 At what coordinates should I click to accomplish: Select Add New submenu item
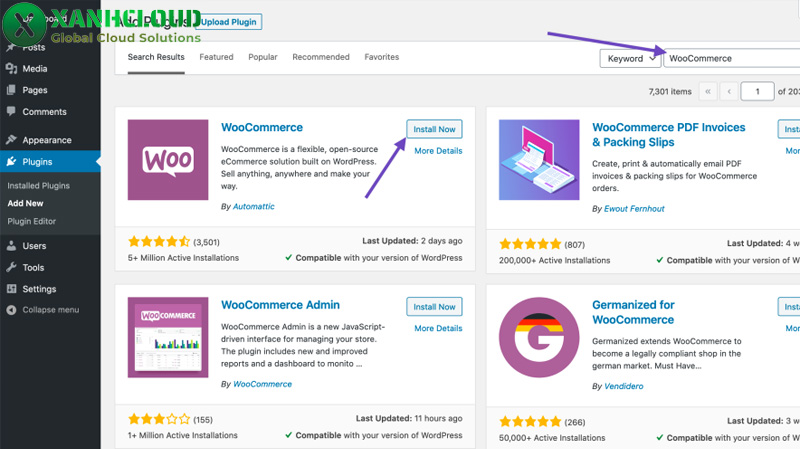click(25, 203)
